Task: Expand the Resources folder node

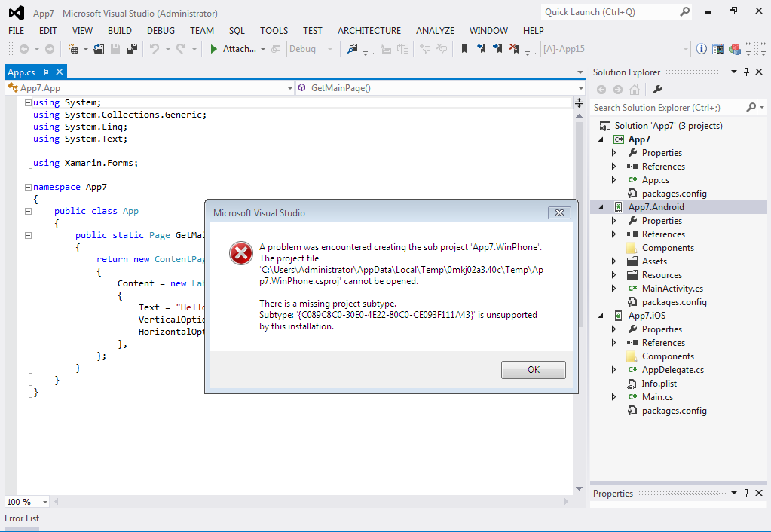Action: click(613, 275)
